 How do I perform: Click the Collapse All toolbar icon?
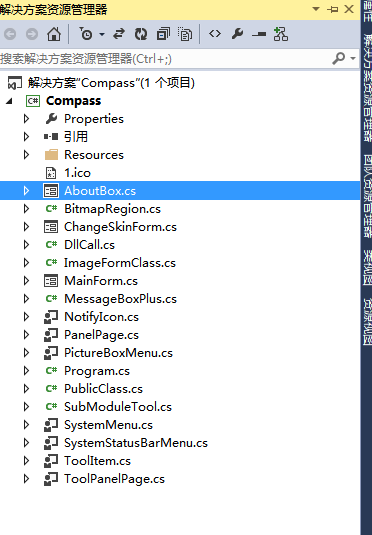(163, 34)
